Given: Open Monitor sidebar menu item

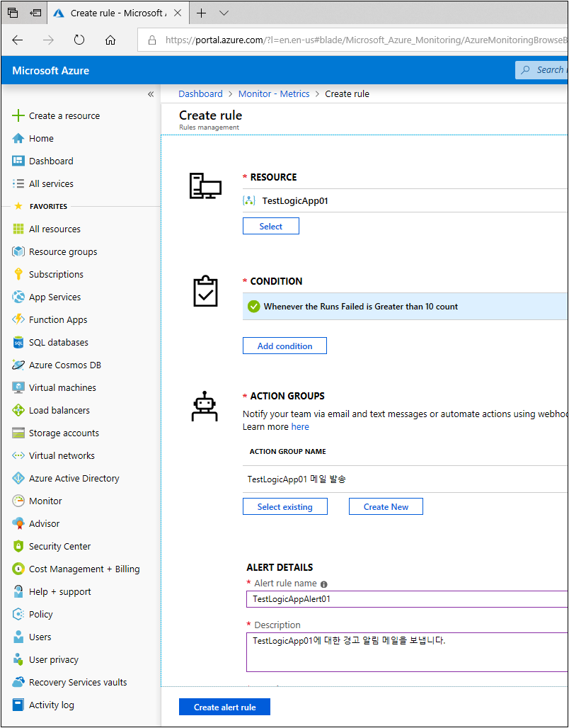Looking at the screenshot, I should pyautogui.click(x=45, y=501).
